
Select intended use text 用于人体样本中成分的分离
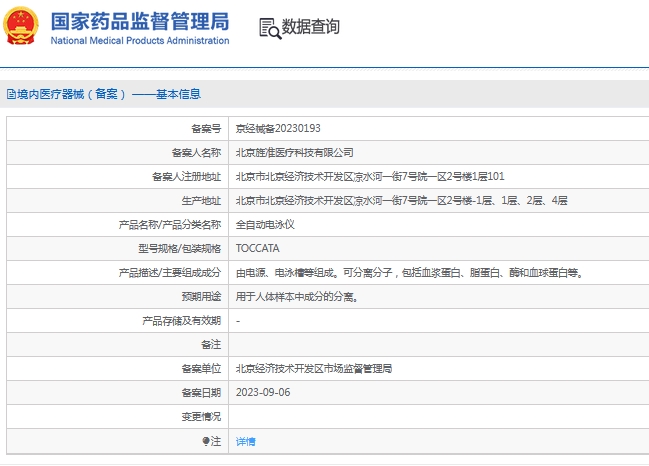click(296, 297)
